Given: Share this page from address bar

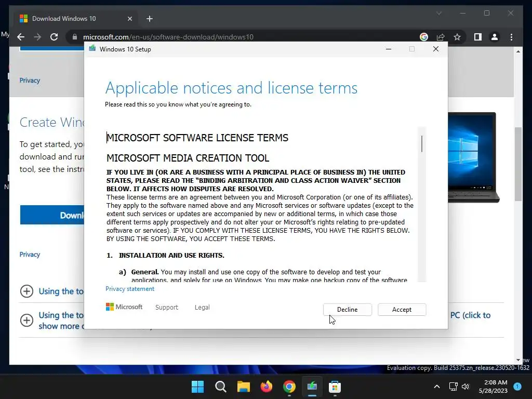Looking at the screenshot, I should point(441,37).
